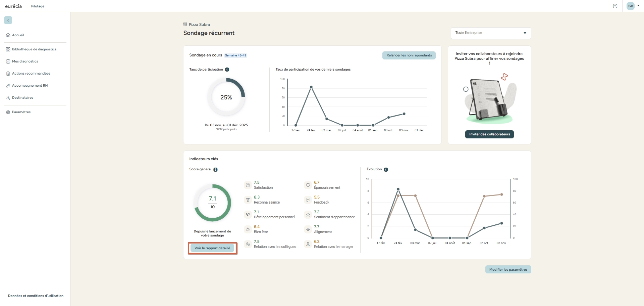Open the Toute l'entreprise dropdown
Viewport: 644px width, 306px height.
point(491,33)
